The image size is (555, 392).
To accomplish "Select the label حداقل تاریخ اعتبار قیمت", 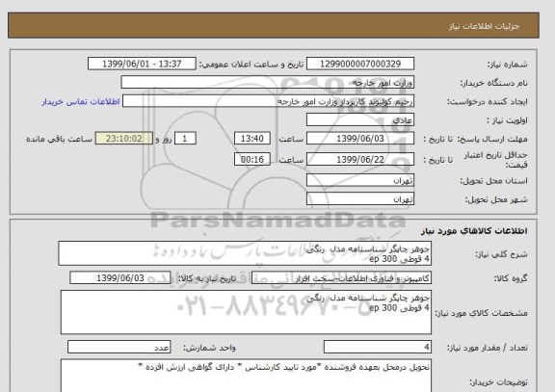I will coord(495,160).
